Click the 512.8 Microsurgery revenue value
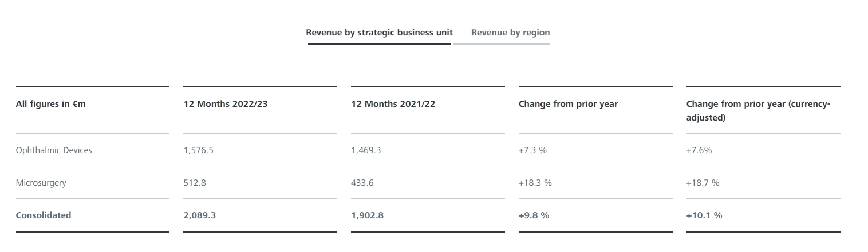 (x=195, y=183)
